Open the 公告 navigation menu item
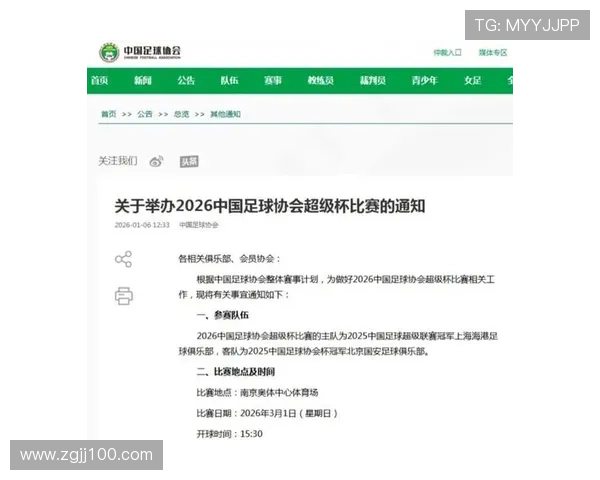 coord(186,80)
